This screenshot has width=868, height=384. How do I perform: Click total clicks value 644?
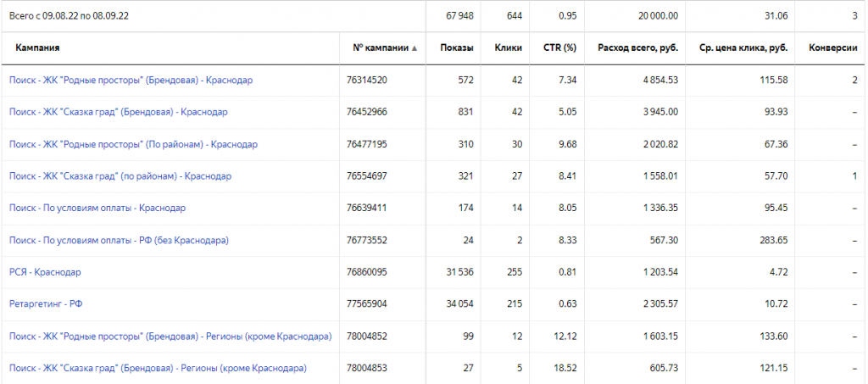click(515, 15)
